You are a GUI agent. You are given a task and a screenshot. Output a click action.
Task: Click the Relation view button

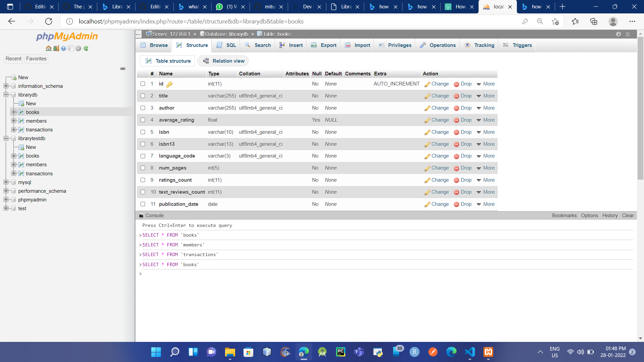click(x=223, y=61)
